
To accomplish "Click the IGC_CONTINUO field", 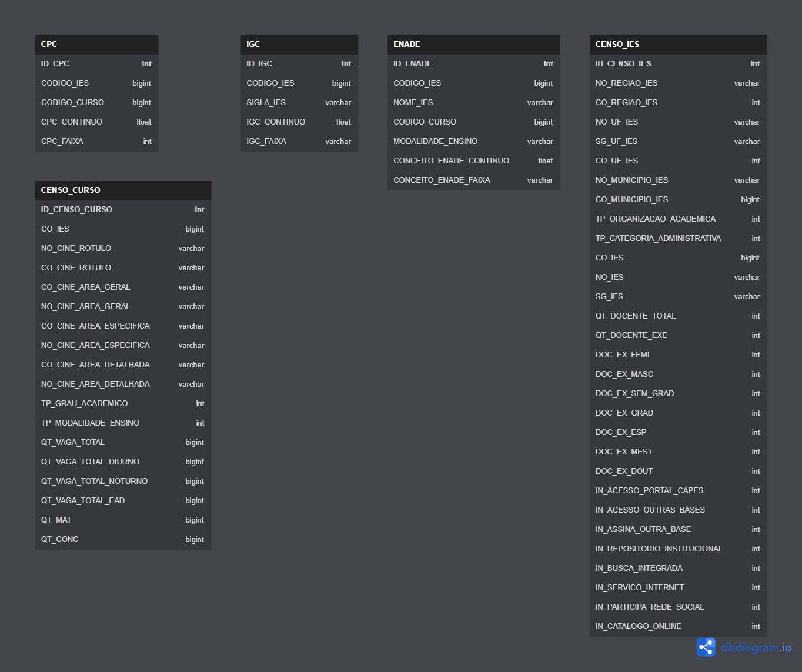I will pyautogui.click(x=299, y=122).
